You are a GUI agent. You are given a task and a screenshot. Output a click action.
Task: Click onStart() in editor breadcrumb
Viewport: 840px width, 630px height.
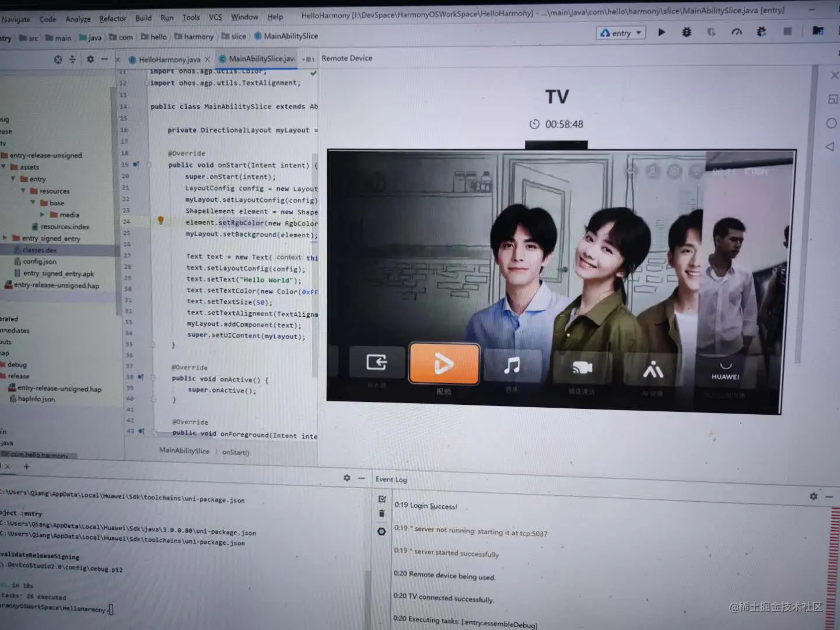tap(236, 452)
